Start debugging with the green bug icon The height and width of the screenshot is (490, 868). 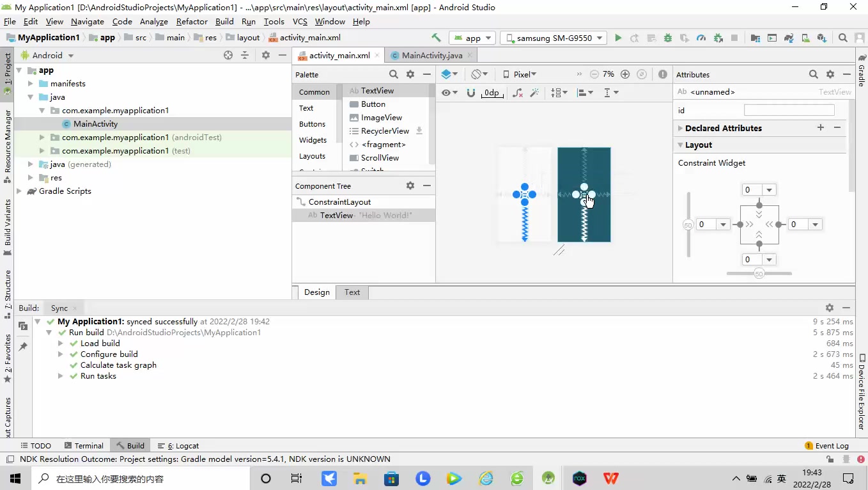[x=668, y=38]
